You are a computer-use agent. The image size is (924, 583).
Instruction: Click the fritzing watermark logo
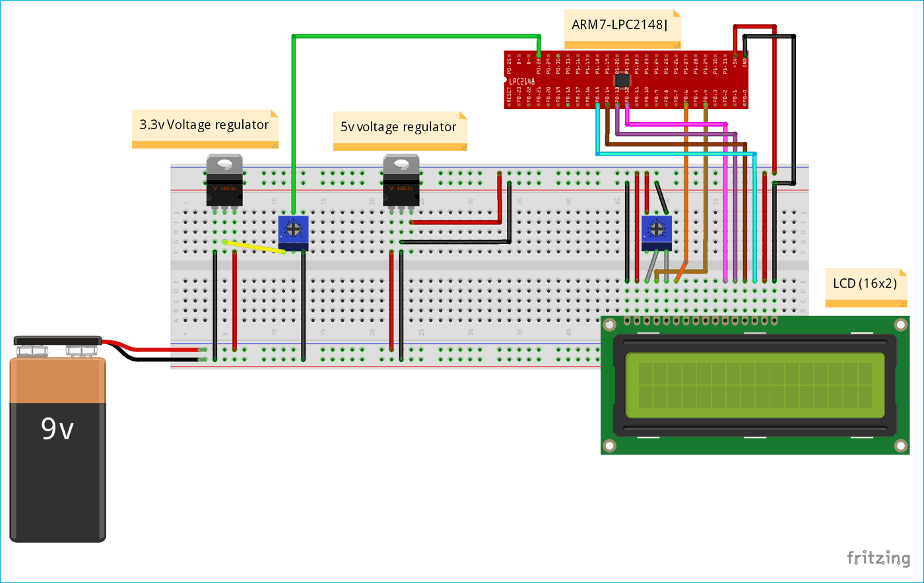(x=878, y=558)
